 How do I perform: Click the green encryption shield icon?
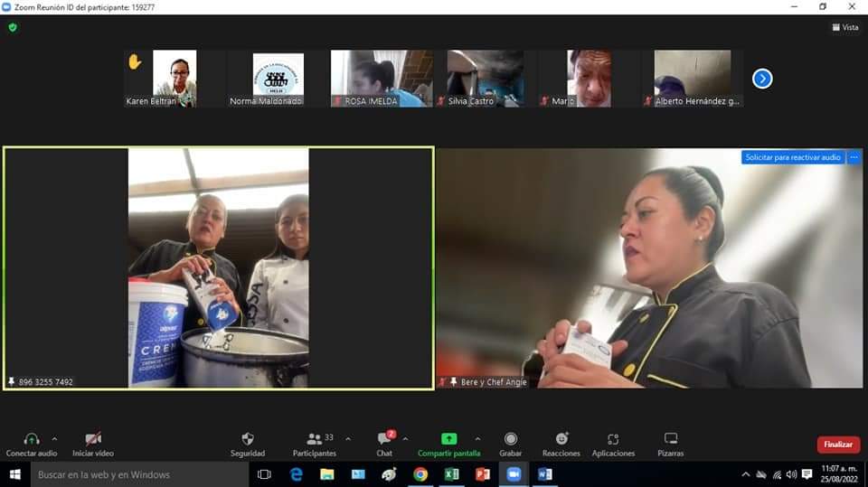click(13, 27)
